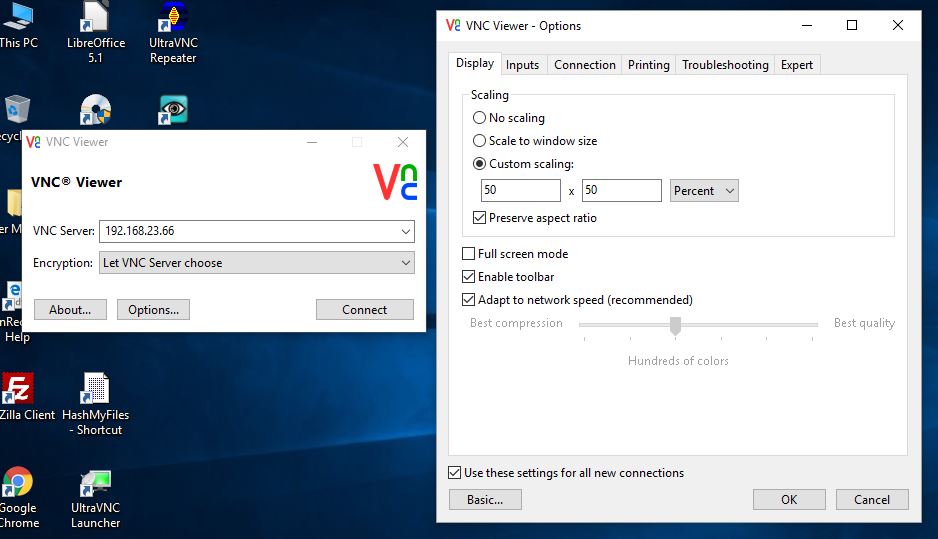The height and width of the screenshot is (539, 938).
Task: Maximize the VNC Viewer - Options window
Action: point(852,25)
